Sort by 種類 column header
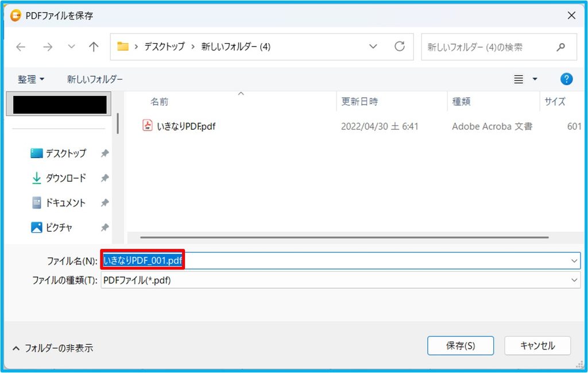This screenshot has width=588, height=373. (x=461, y=102)
